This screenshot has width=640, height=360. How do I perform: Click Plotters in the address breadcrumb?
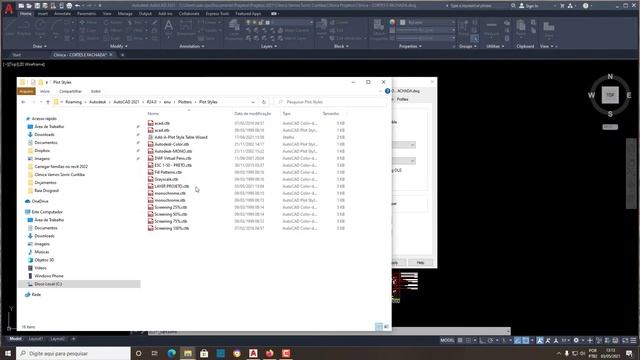pyautogui.click(x=185, y=102)
